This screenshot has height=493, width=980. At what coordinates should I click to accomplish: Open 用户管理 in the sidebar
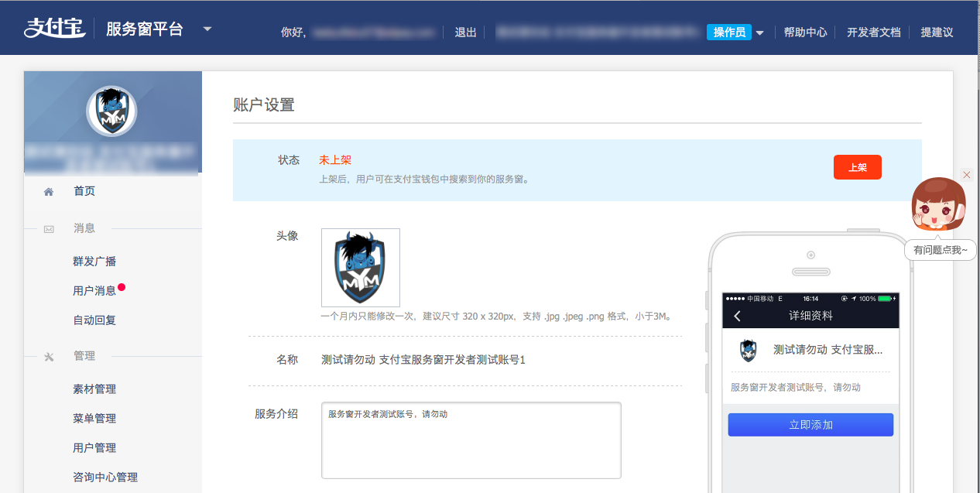pyautogui.click(x=94, y=448)
